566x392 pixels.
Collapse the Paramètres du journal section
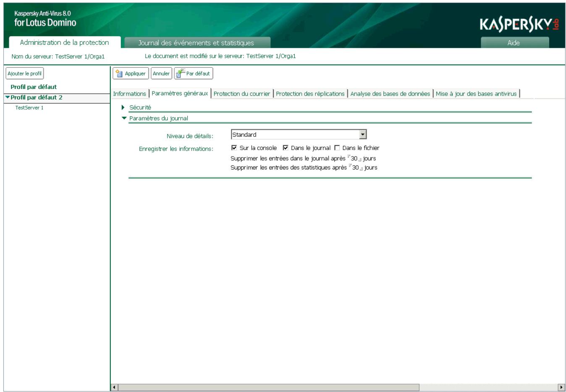[x=124, y=118]
